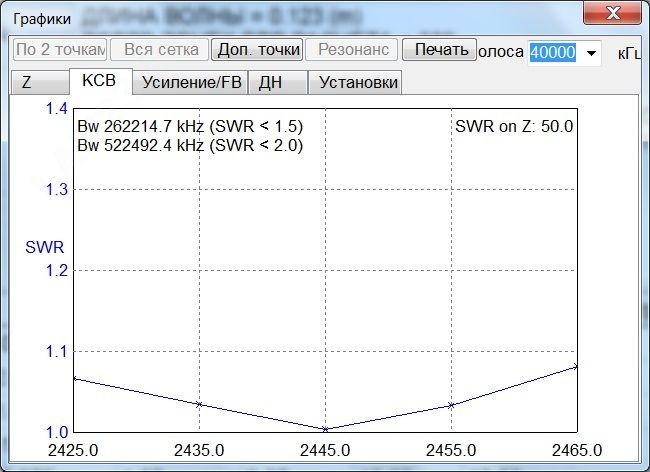Click the 1.4 value on SWR axis

tap(56, 109)
